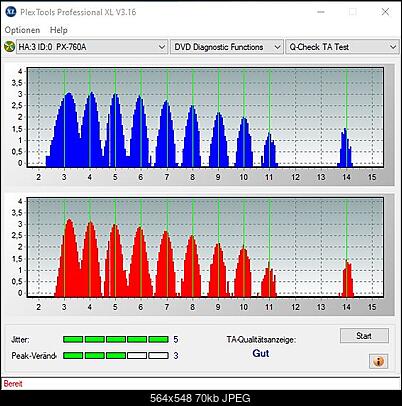Expand the Q-Check TA Test dropdown
Viewport: 402px width, 406px height.
point(342,47)
